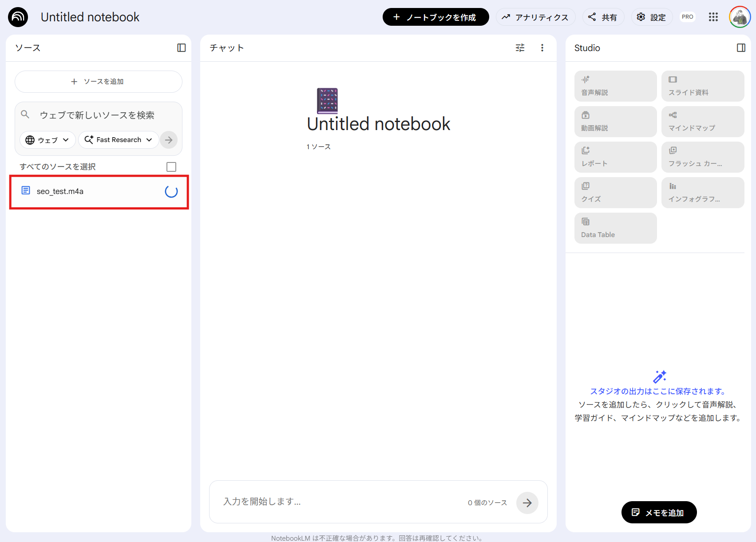Expand the Fast Research mode dropdown
756x542 pixels.
pyautogui.click(x=118, y=139)
